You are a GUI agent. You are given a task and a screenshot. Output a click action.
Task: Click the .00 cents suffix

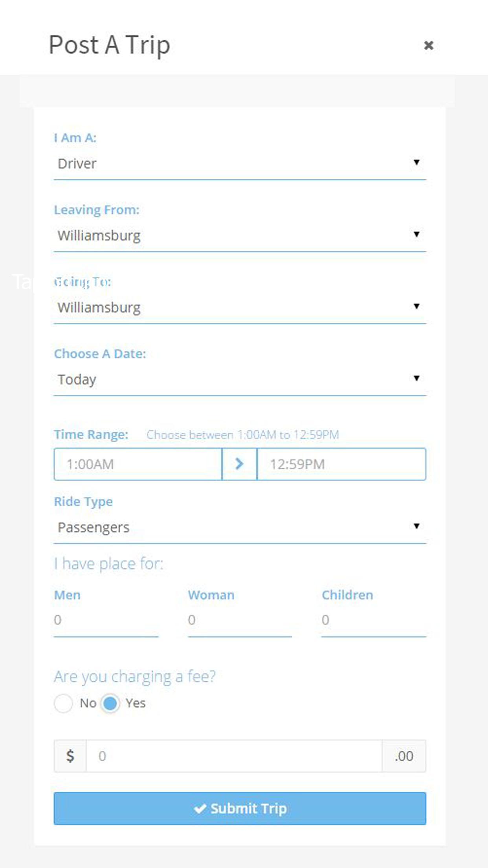click(x=404, y=756)
